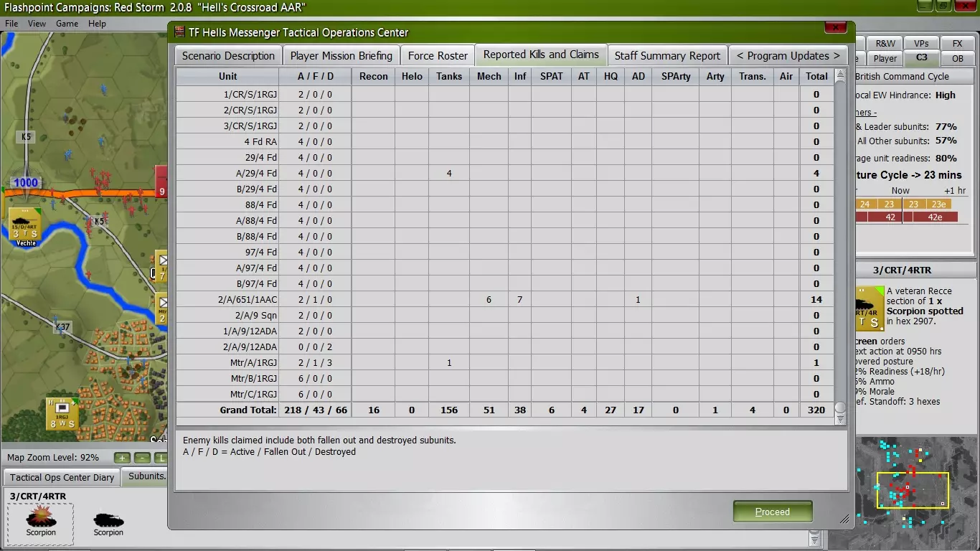Image resolution: width=980 pixels, height=551 pixels.
Task: Switch to the R&W tab in side panel
Action: pyautogui.click(x=885, y=44)
